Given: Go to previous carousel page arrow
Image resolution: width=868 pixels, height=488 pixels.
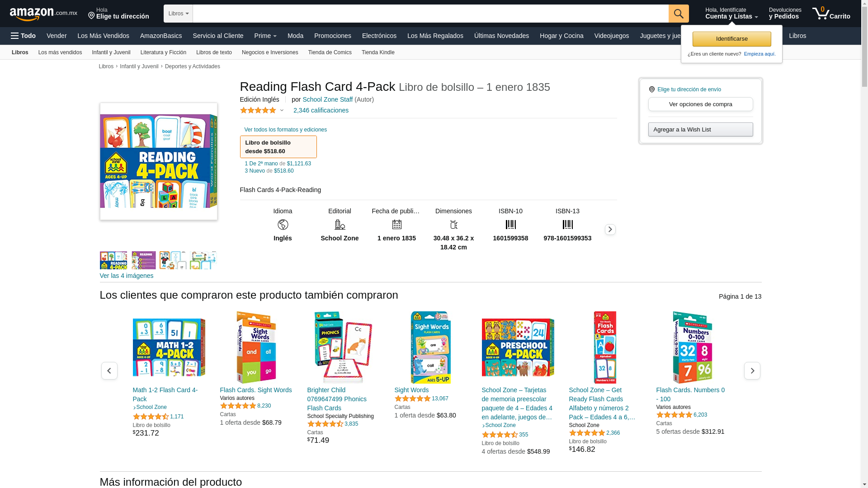Looking at the screenshot, I should (x=109, y=371).
